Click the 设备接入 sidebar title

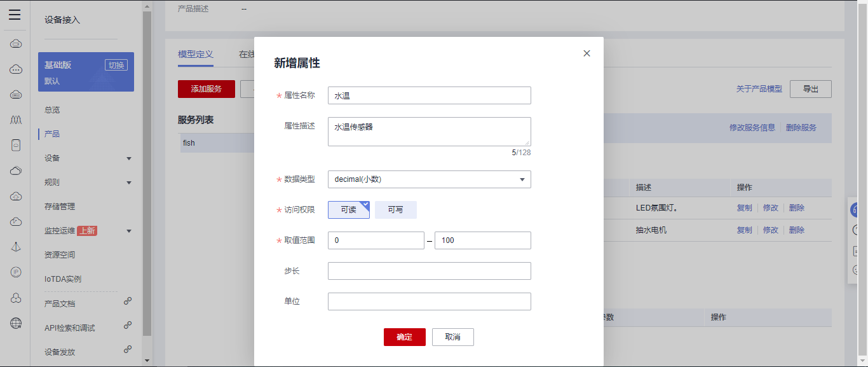point(62,20)
